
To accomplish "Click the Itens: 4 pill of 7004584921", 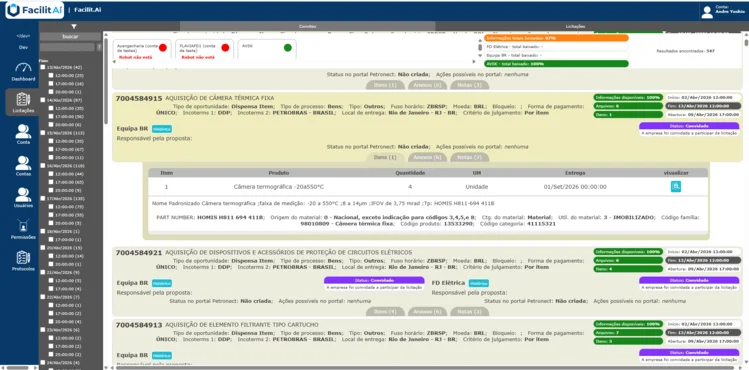I will (x=628, y=269).
